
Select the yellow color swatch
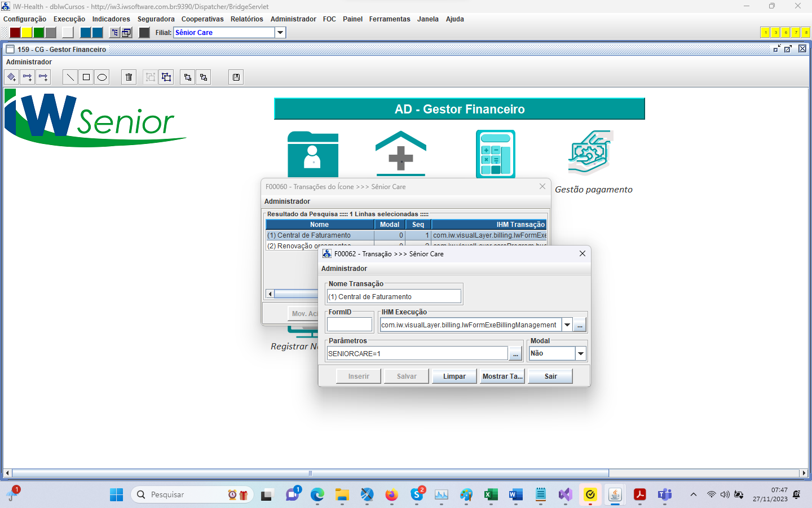pos(26,32)
